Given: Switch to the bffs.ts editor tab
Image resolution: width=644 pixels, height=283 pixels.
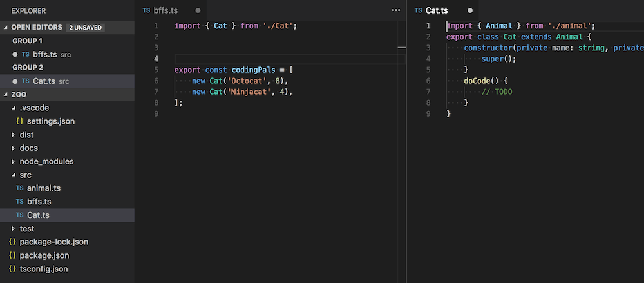Looking at the screenshot, I should (x=166, y=11).
